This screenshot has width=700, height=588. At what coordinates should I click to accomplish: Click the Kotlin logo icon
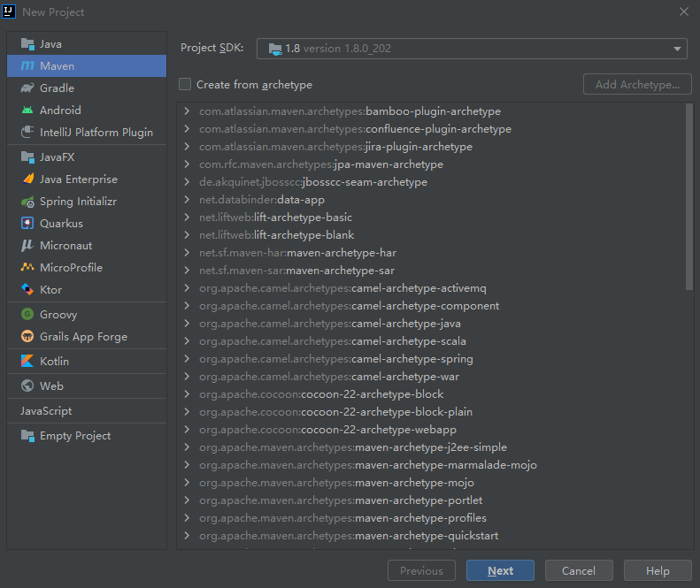tap(27, 361)
